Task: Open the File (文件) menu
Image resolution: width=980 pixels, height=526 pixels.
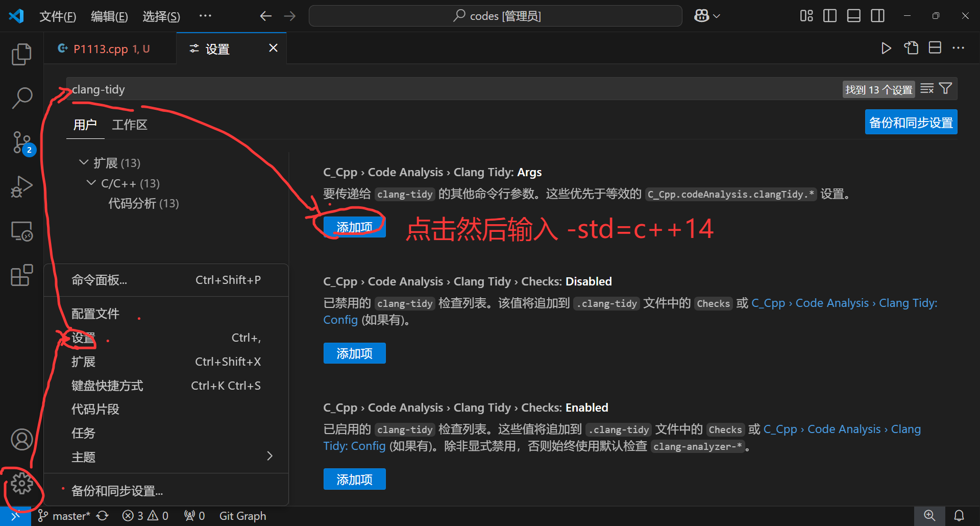Action: [x=58, y=16]
